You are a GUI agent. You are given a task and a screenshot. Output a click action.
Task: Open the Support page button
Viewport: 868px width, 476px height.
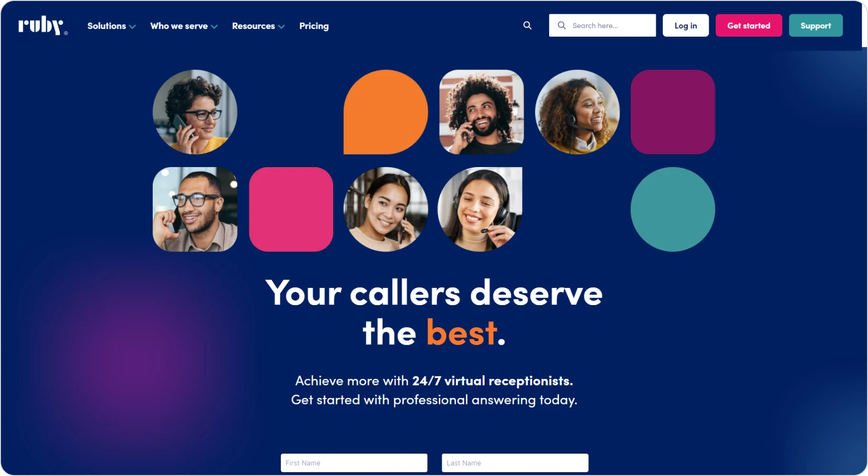816,25
